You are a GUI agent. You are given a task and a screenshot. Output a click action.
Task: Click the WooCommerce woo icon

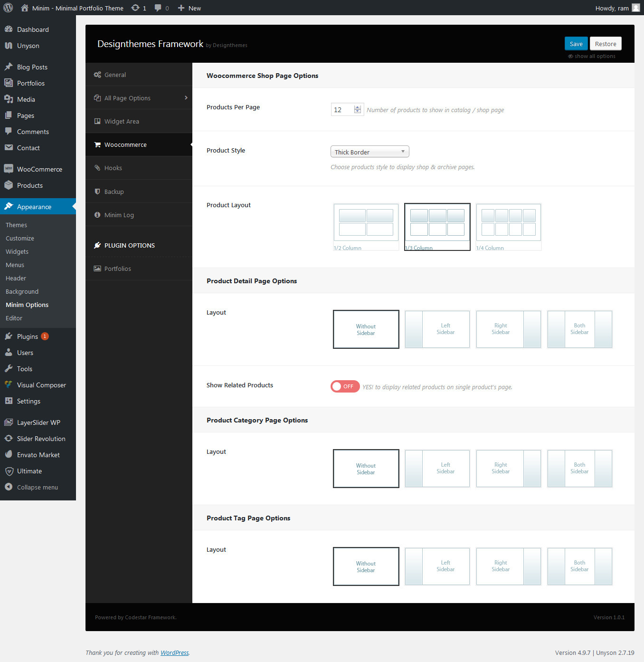pyautogui.click(x=9, y=169)
